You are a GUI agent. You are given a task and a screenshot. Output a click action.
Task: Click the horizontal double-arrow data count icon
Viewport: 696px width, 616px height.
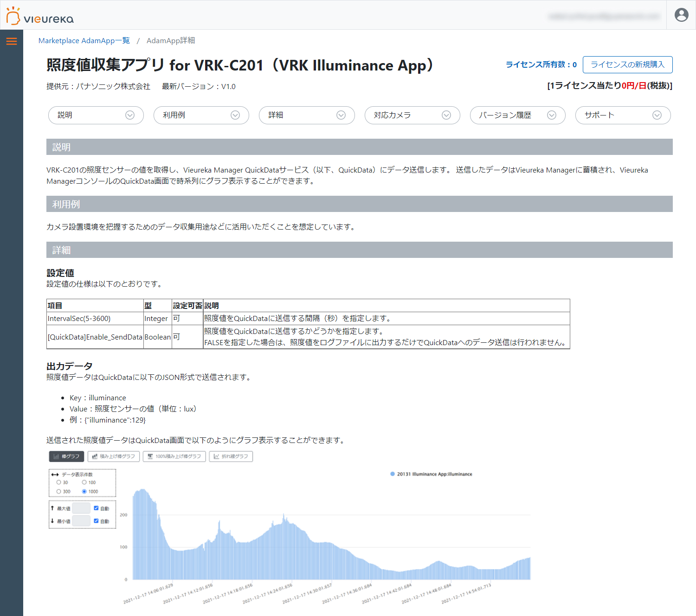point(55,475)
